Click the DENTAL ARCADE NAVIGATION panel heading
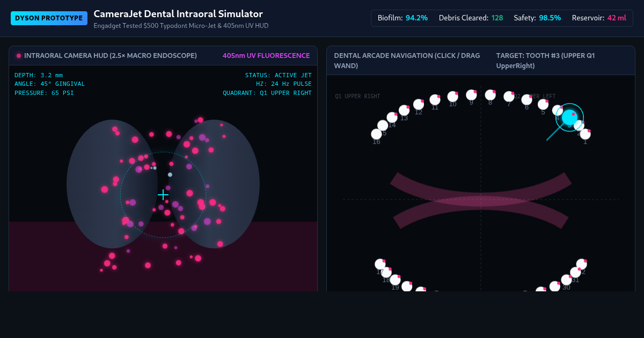The height and width of the screenshot is (338, 644). (x=408, y=61)
